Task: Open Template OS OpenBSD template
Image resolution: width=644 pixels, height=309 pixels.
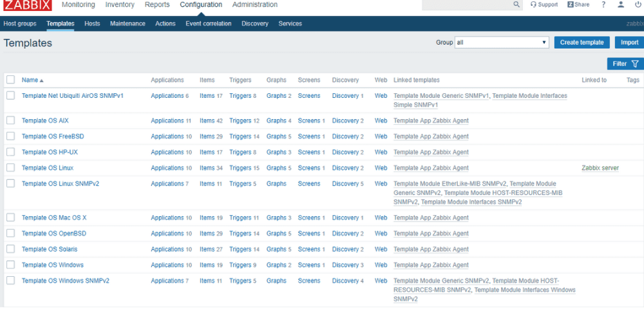Action: pos(54,234)
